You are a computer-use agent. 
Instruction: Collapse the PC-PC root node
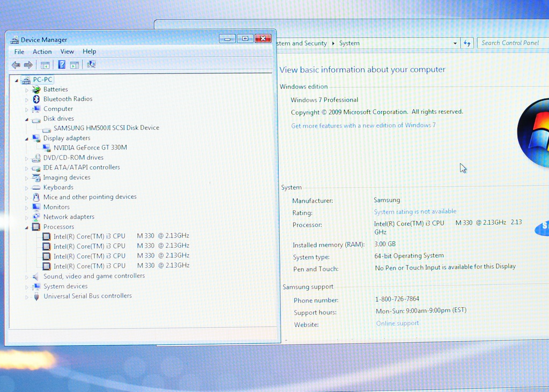(x=17, y=80)
